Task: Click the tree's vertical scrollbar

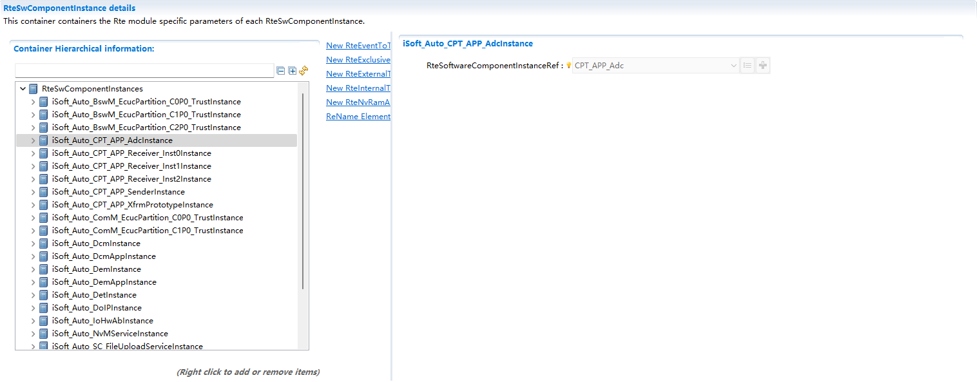Action: (303, 193)
